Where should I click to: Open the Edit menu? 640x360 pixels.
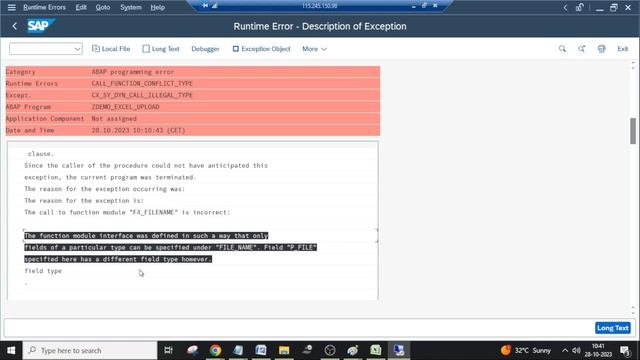81,7
